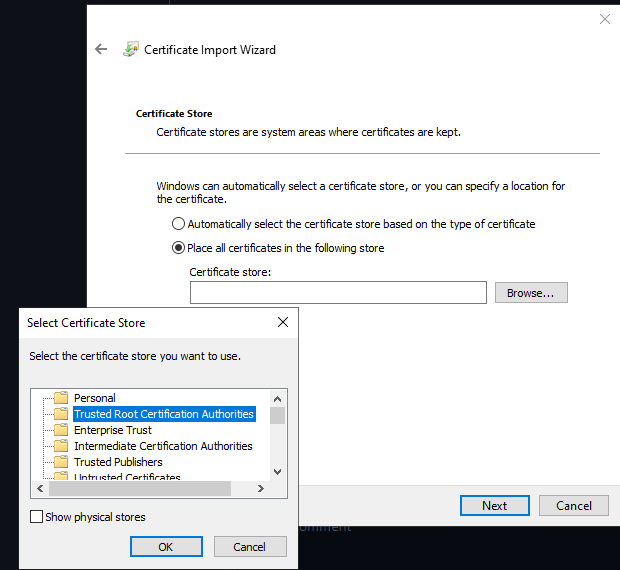Click the Personal store folder icon
The width and height of the screenshot is (620, 570).
pos(61,398)
